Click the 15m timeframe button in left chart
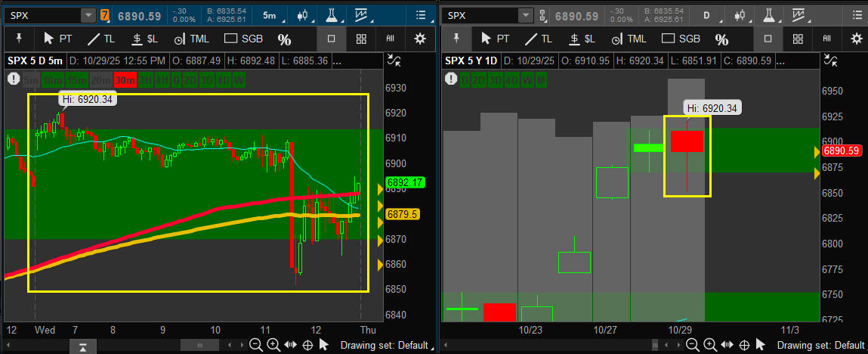The height and width of the screenshot is (354, 868). point(76,79)
